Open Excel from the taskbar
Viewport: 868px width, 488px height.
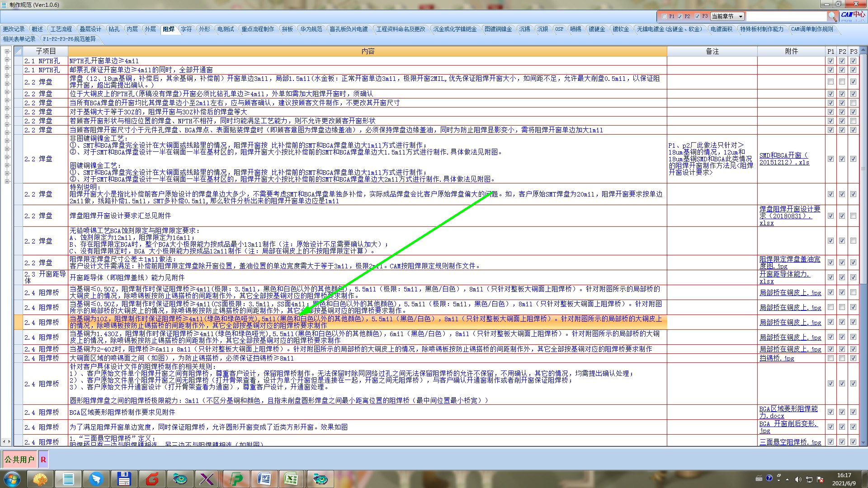[x=290, y=479]
